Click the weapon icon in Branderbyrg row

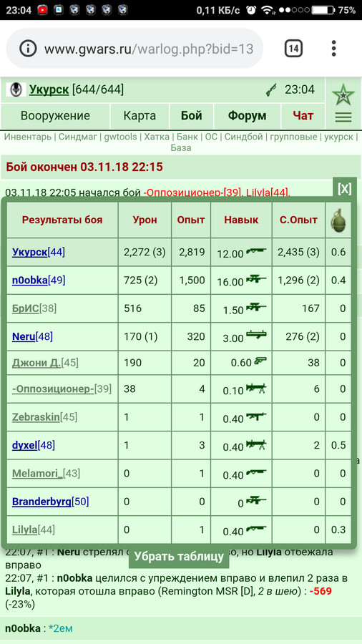click(256, 500)
